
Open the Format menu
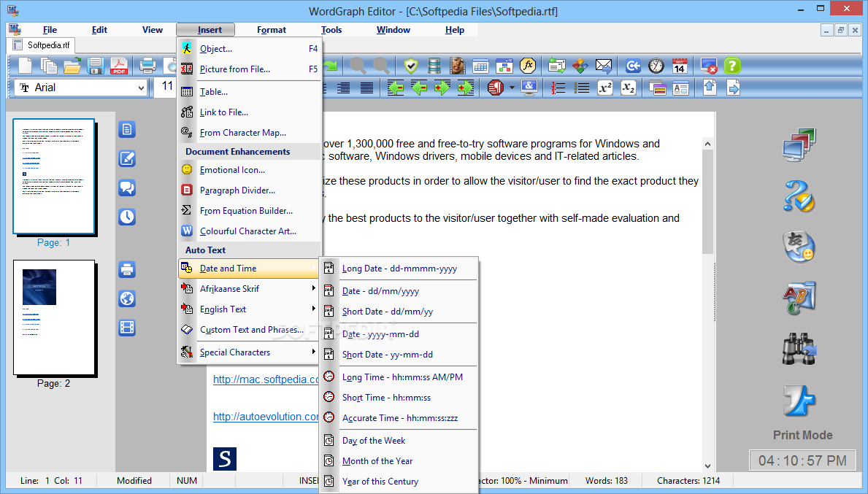click(x=272, y=30)
